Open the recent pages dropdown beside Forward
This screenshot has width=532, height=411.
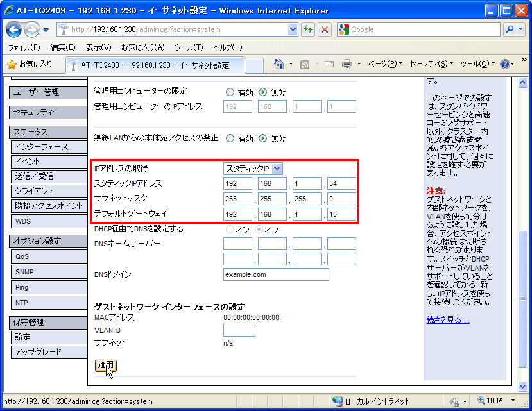(46, 30)
